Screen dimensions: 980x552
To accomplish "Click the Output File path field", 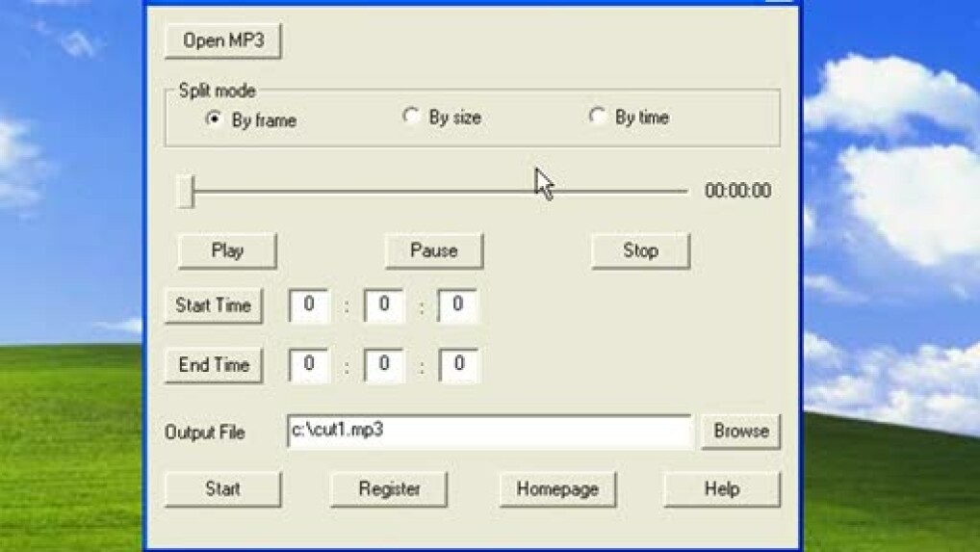I will (x=488, y=431).
